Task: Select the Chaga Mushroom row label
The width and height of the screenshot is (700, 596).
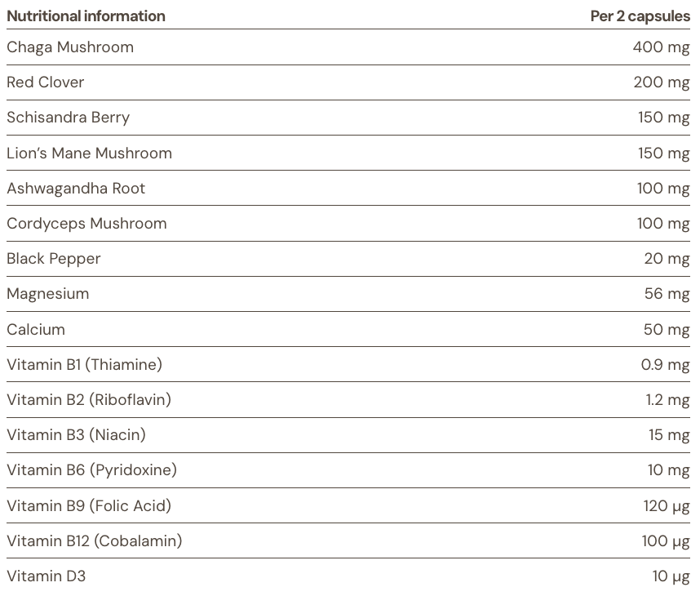Action: tap(70, 47)
